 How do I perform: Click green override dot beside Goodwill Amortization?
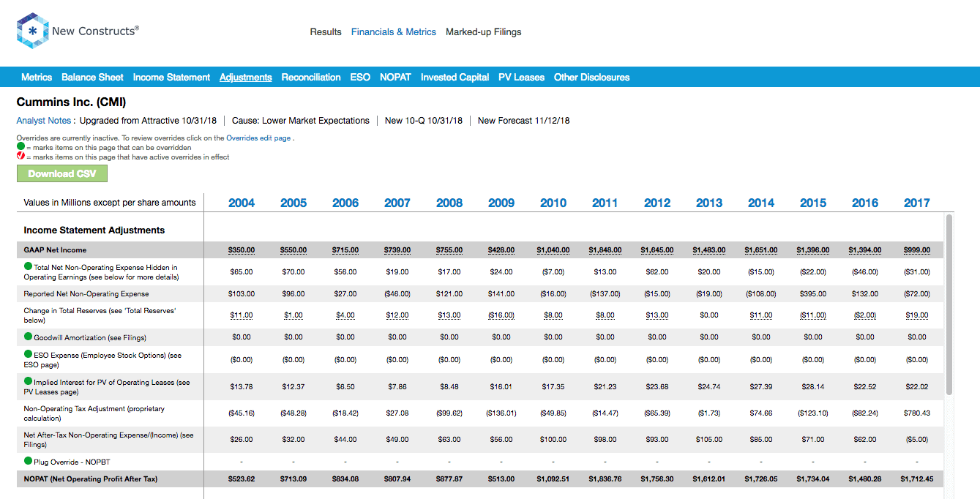[x=29, y=337]
